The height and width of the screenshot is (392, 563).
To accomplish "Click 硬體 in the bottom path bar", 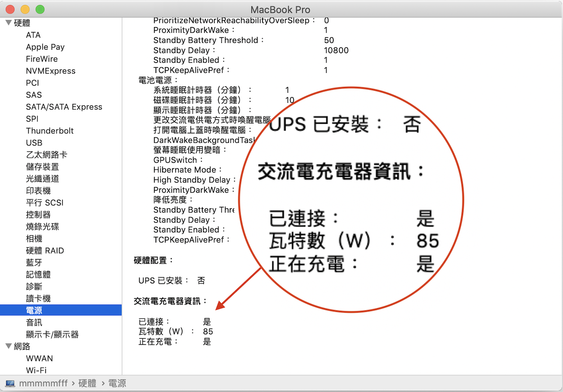I will pyautogui.click(x=87, y=383).
